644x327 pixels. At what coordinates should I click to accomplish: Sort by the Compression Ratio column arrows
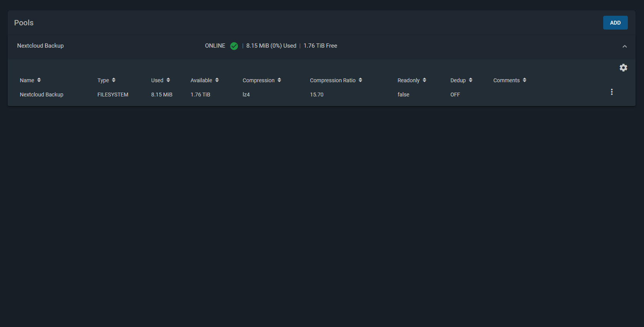(x=360, y=80)
